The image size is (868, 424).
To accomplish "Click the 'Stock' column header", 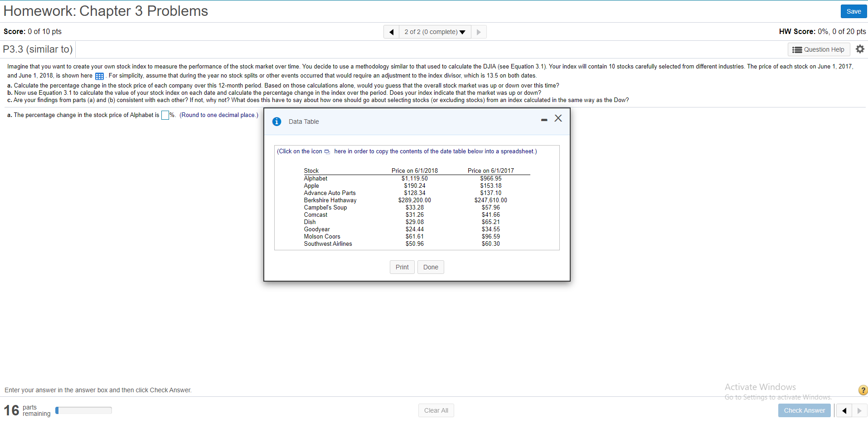I will (311, 171).
